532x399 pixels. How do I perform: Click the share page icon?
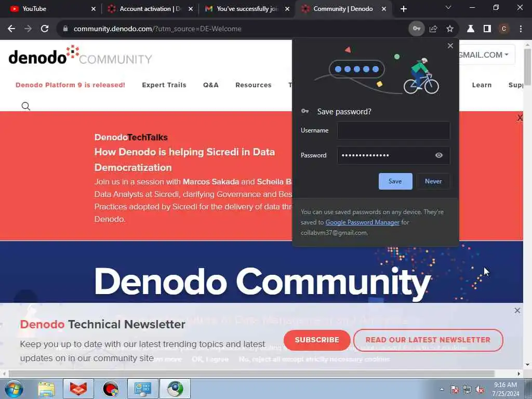[433, 29]
